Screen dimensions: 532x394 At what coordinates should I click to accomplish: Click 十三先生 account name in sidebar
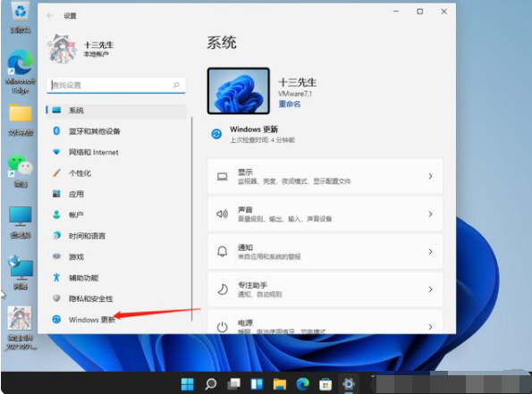[x=98, y=45]
